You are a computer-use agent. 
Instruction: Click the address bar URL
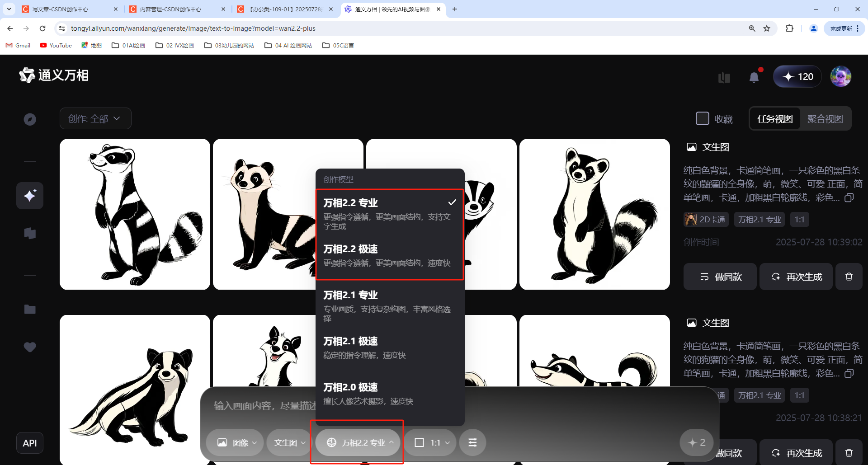point(193,28)
